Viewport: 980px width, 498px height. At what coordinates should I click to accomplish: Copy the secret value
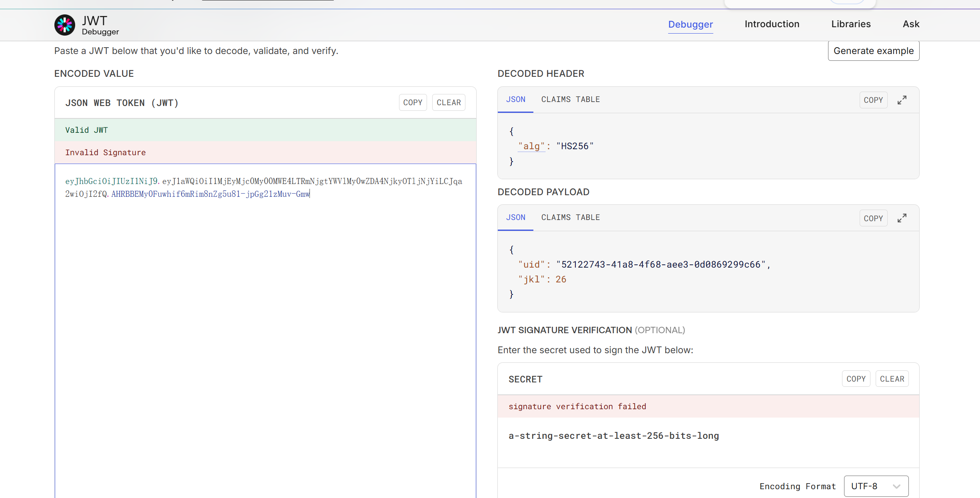[856, 379]
